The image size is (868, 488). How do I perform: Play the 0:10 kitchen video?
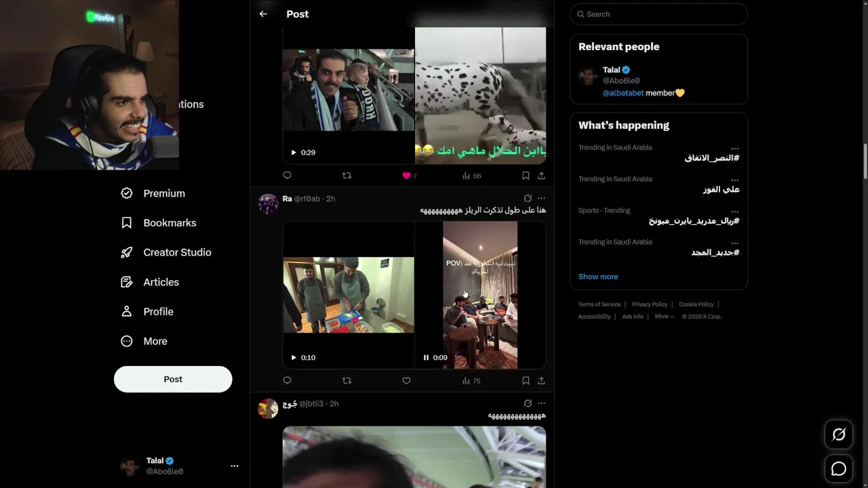(x=294, y=357)
